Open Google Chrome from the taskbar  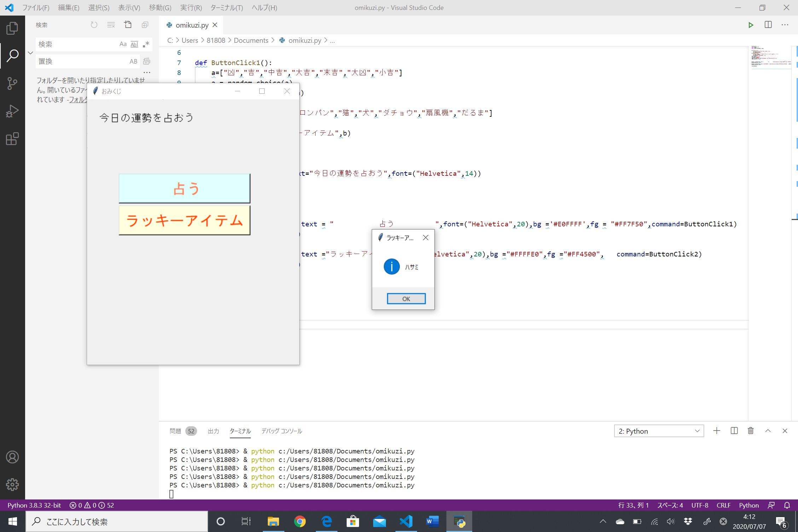coord(300,521)
